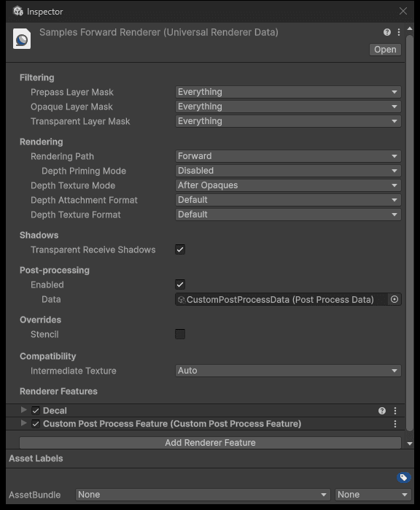Click the Prepass Layer Mask label
The height and width of the screenshot is (510, 420).
click(72, 93)
